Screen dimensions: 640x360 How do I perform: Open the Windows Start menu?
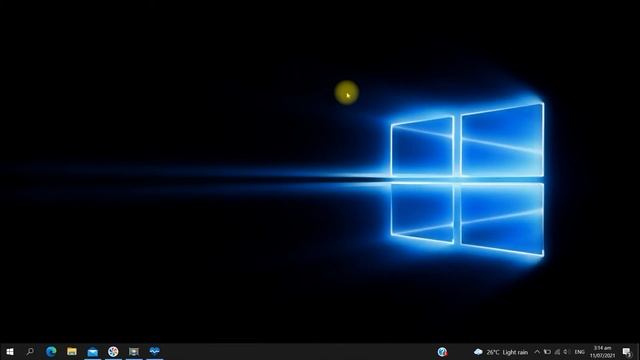[10, 351]
